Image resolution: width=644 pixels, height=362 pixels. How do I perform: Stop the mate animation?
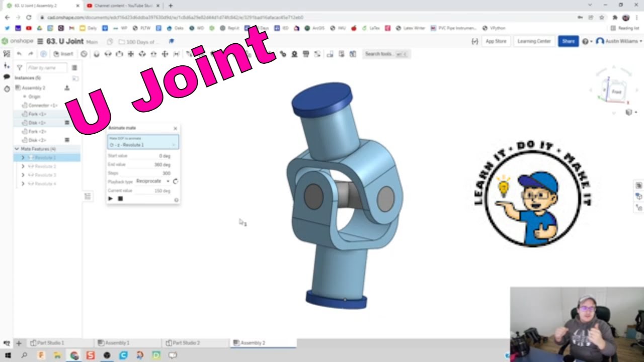coord(120,199)
